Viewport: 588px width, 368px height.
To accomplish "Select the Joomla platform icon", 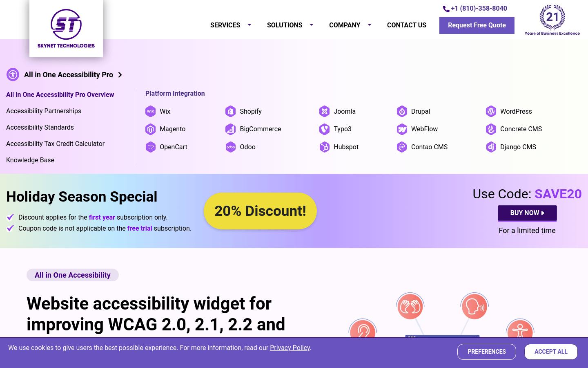I will [x=324, y=111].
